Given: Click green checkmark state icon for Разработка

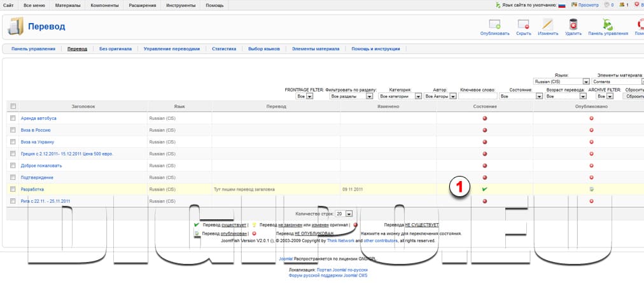Looking at the screenshot, I should pyautogui.click(x=485, y=189).
